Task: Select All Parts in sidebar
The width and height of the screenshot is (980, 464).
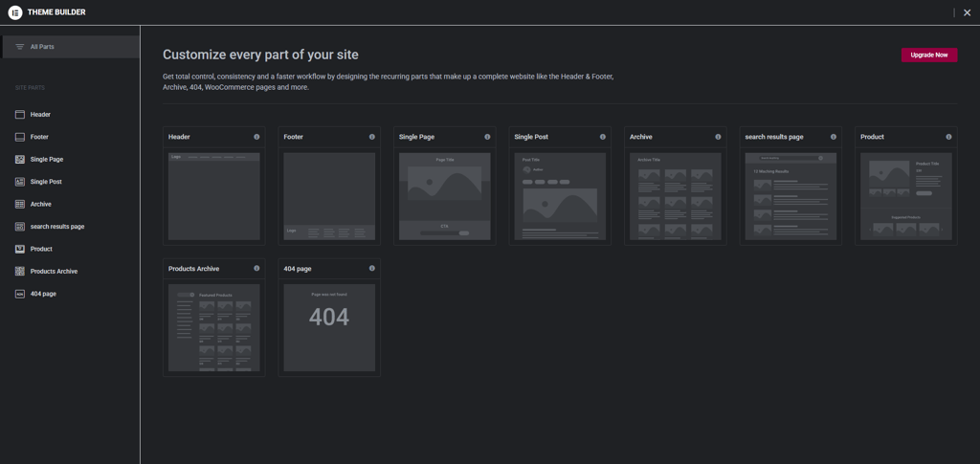Action: [70, 47]
